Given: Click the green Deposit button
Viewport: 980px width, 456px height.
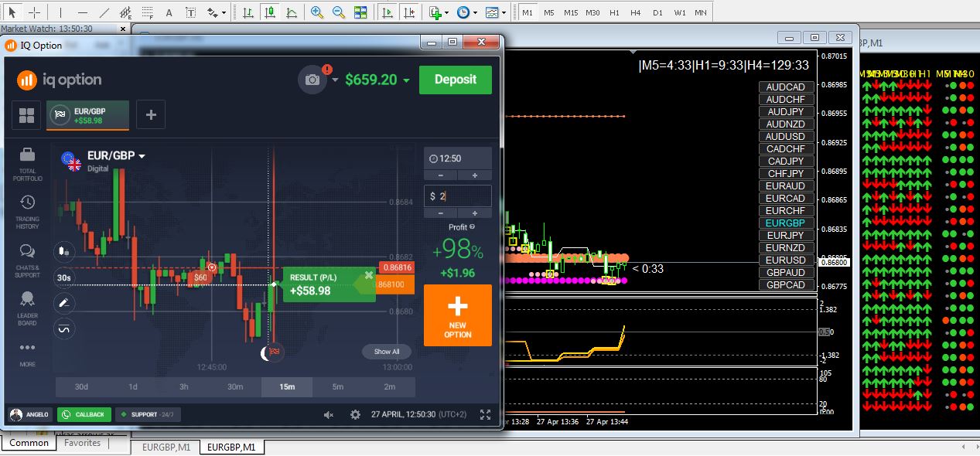Looking at the screenshot, I should point(455,80).
